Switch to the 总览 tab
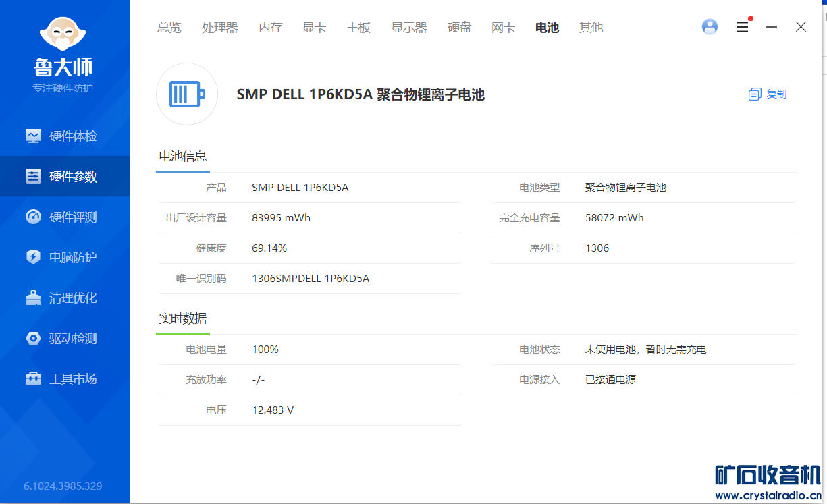 [169, 28]
